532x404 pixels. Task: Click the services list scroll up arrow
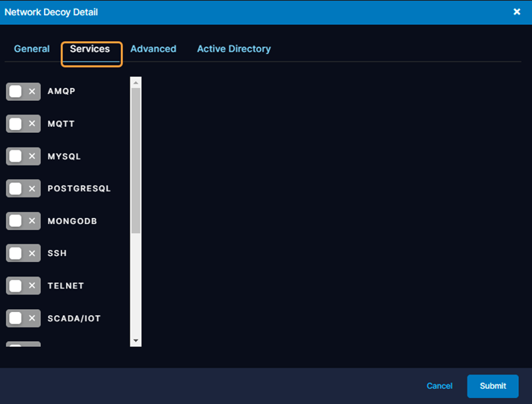(x=136, y=82)
